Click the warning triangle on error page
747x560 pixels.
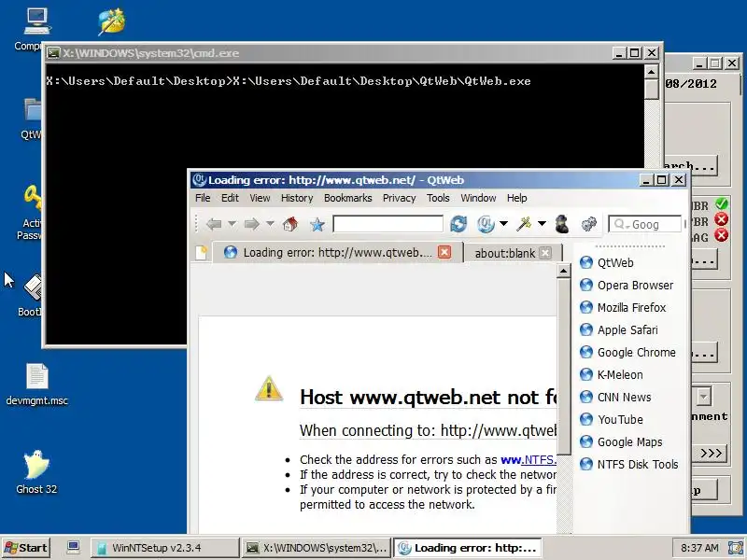click(x=269, y=388)
